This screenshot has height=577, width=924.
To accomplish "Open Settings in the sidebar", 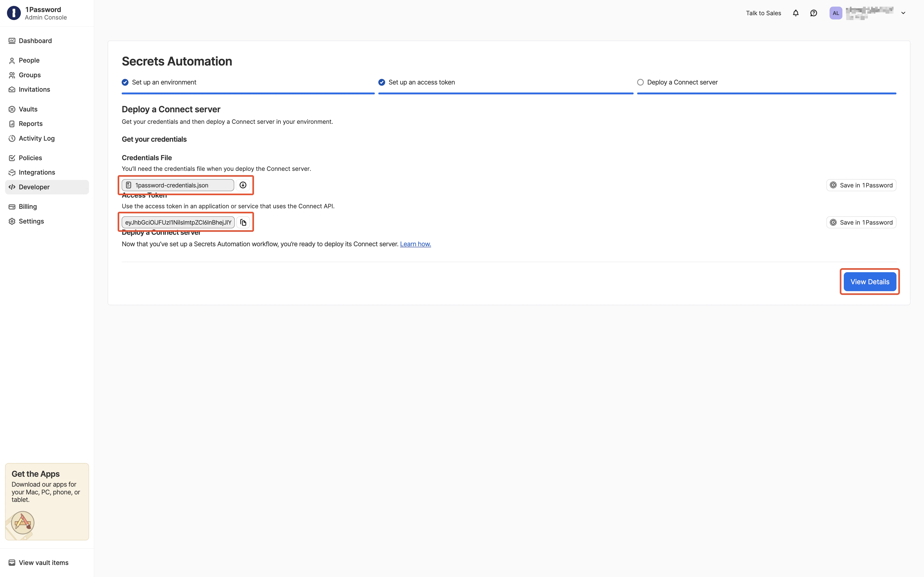I will [x=47, y=221].
